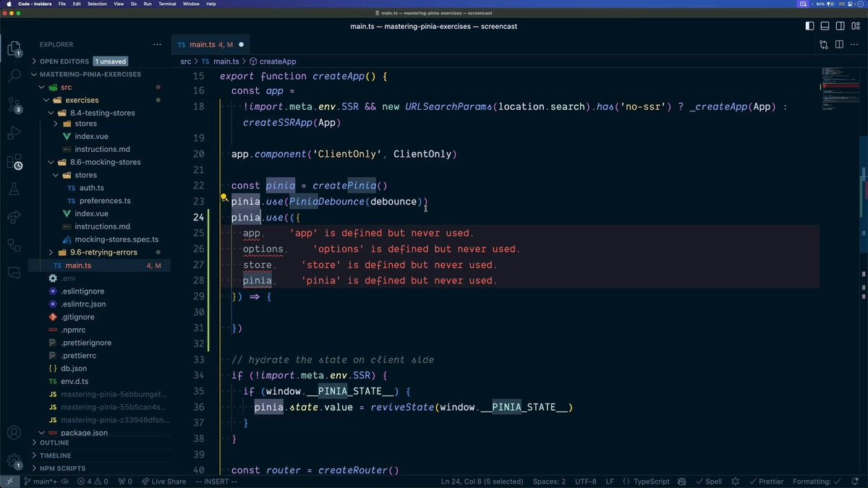Click the createApp breadcrumb symbol

point(273,61)
